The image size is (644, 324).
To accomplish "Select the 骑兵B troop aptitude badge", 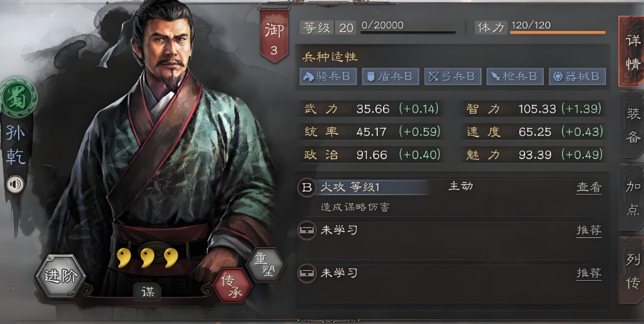I will click(327, 76).
